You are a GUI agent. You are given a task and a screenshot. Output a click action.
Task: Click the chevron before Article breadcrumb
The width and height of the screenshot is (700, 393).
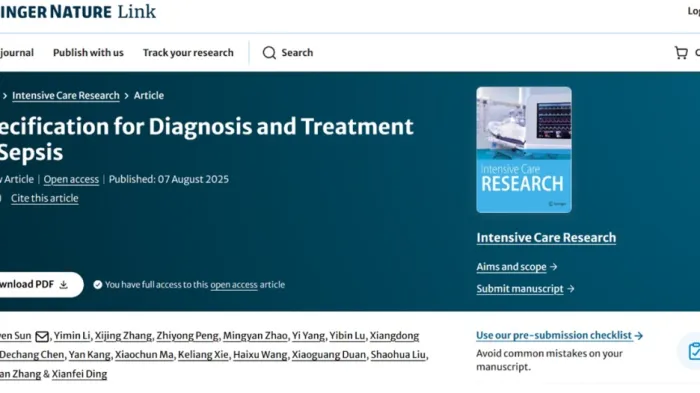[x=127, y=96]
